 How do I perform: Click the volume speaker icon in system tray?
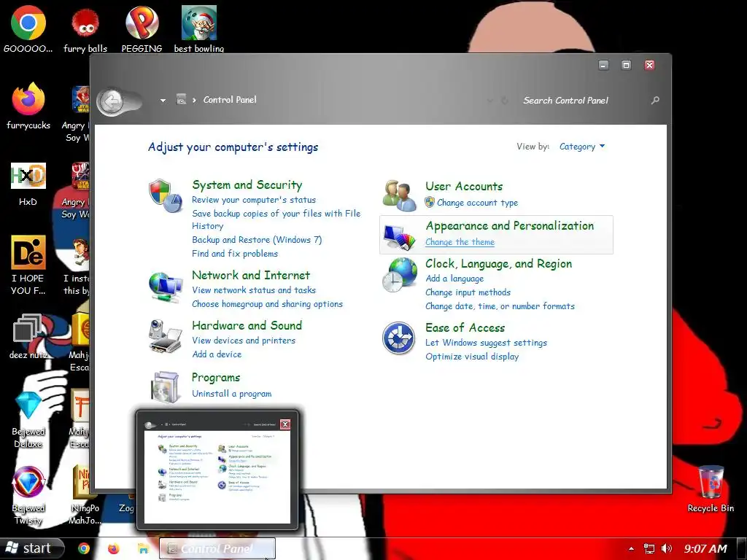tap(667, 548)
